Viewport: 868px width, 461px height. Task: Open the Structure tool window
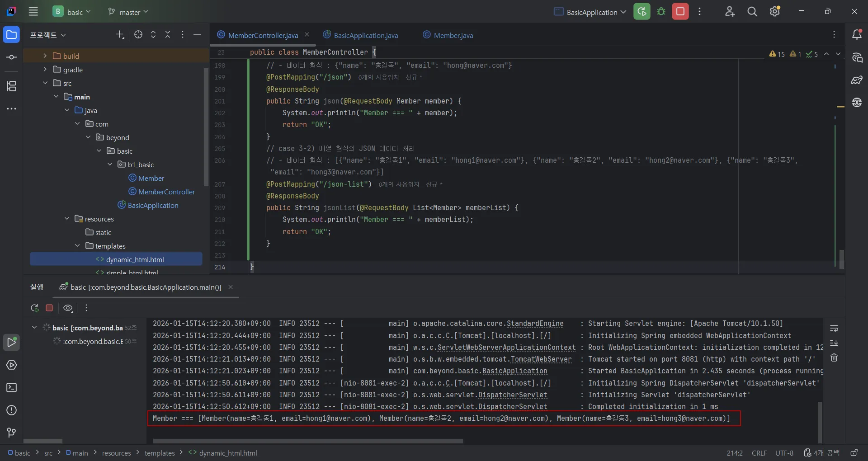click(11, 86)
